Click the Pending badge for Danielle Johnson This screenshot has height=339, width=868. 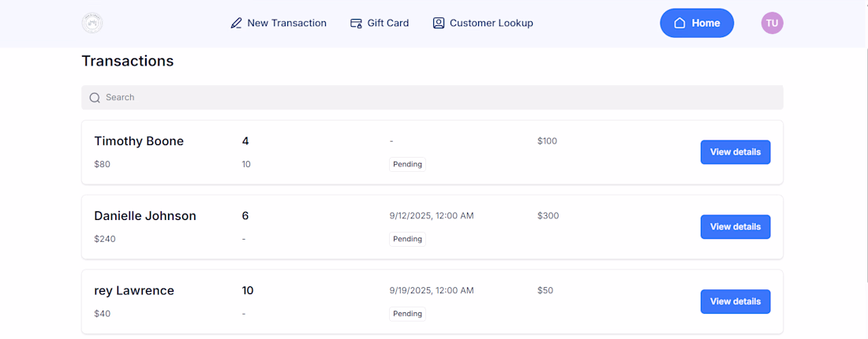[x=407, y=239]
